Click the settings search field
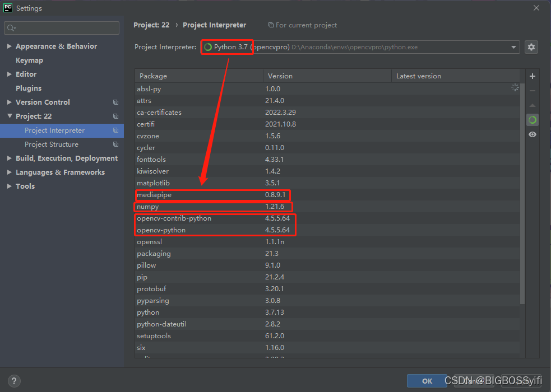 [62, 28]
